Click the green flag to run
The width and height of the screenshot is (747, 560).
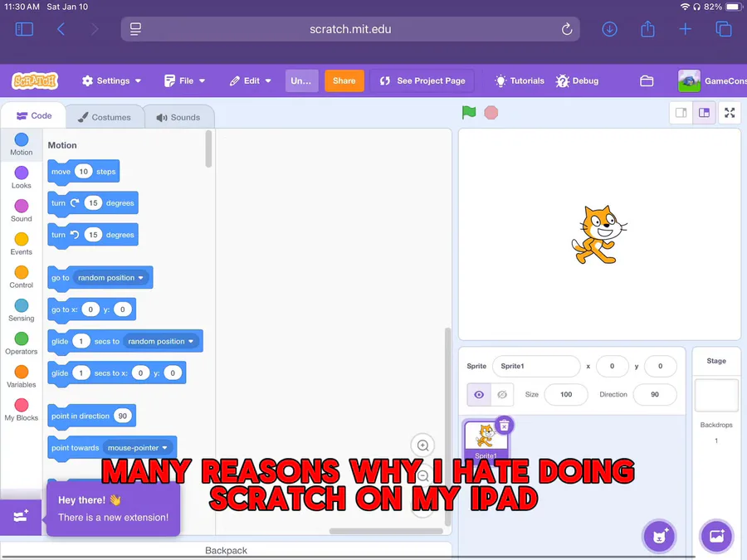click(x=469, y=113)
